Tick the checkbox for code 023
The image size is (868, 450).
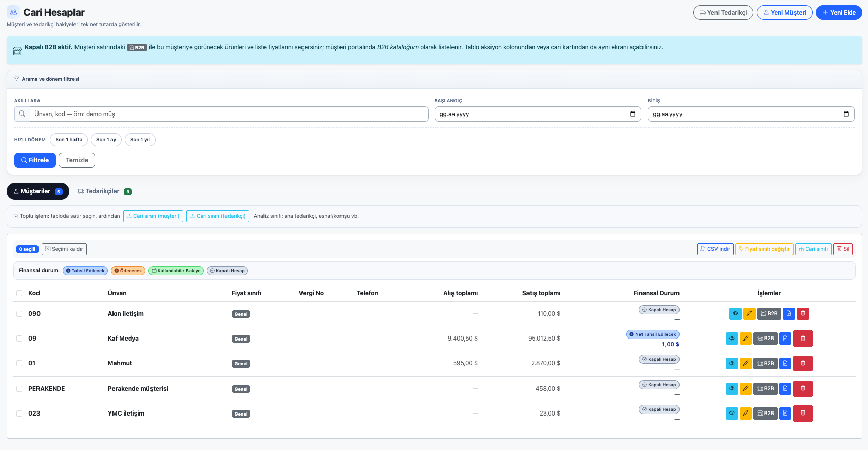[19, 414]
